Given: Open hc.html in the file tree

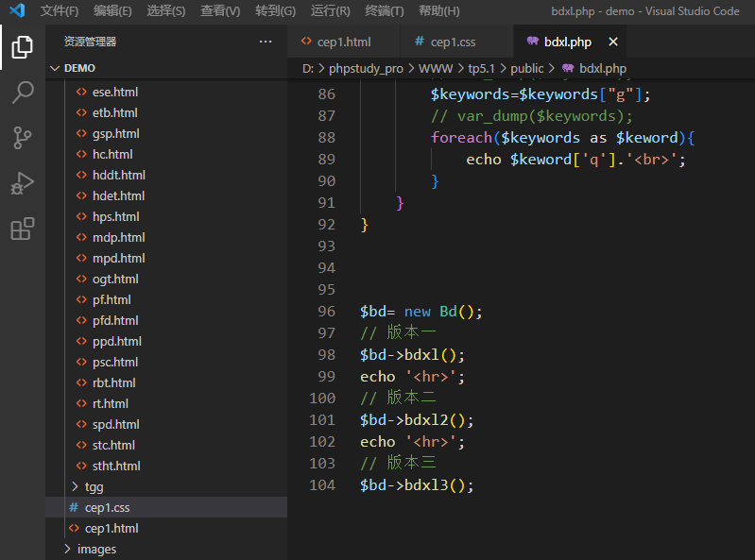Looking at the screenshot, I should [166, 154].
